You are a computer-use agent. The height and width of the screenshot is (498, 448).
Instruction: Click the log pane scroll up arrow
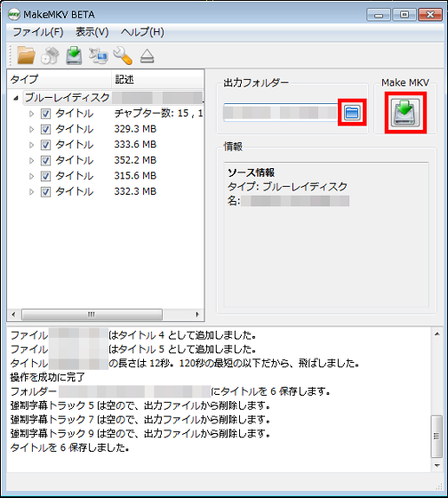click(436, 333)
